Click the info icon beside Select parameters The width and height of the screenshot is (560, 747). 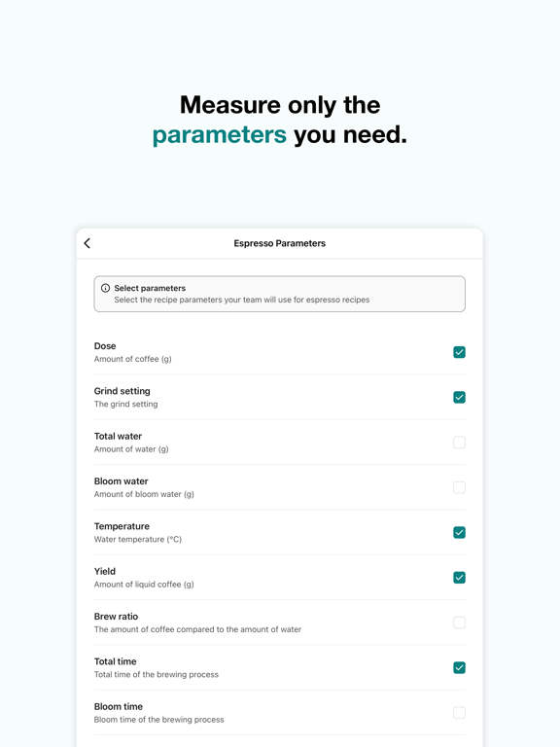[105, 288]
